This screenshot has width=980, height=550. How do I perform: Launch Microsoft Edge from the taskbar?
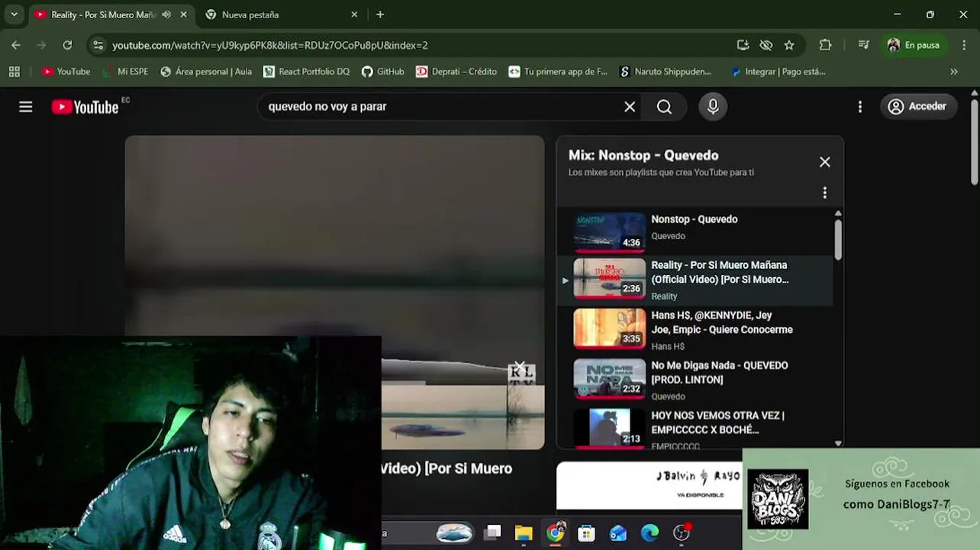[650, 532]
